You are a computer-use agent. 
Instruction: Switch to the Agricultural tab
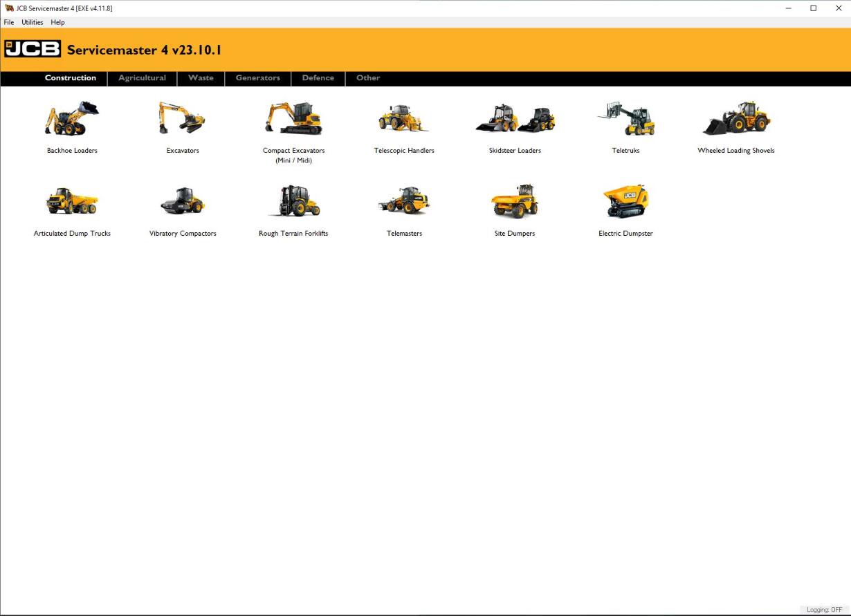click(142, 78)
